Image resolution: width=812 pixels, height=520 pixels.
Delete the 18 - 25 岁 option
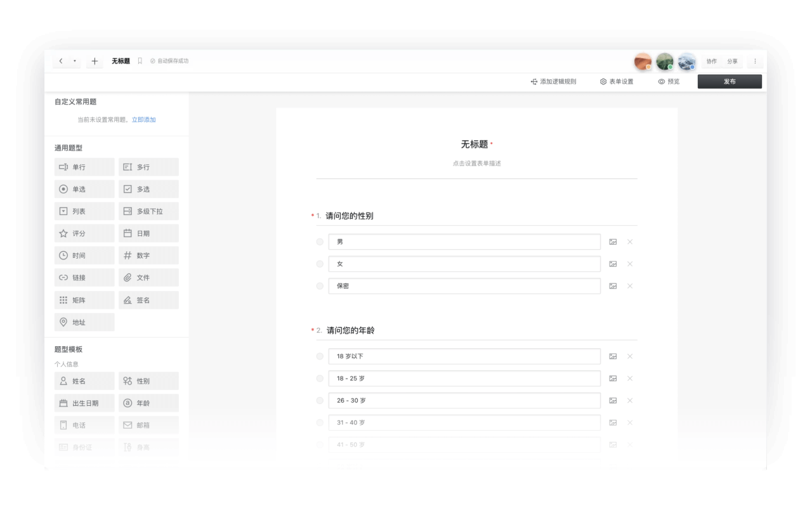point(630,379)
